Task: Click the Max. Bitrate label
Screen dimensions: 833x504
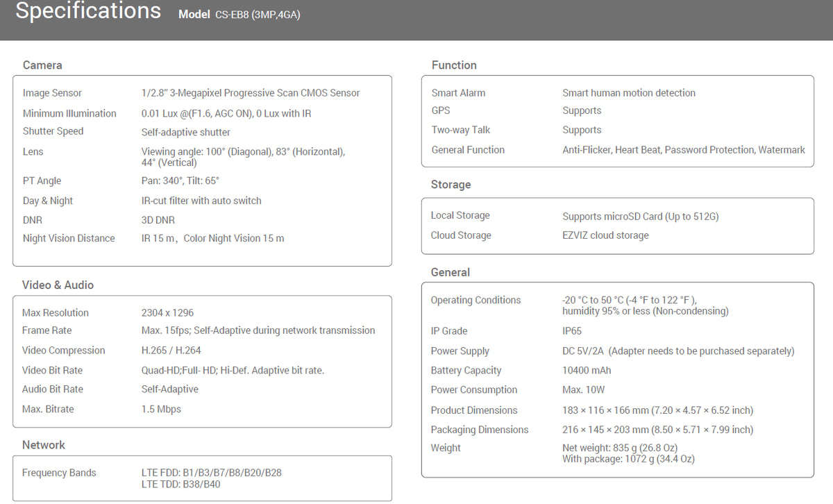Action: click(49, 410)
